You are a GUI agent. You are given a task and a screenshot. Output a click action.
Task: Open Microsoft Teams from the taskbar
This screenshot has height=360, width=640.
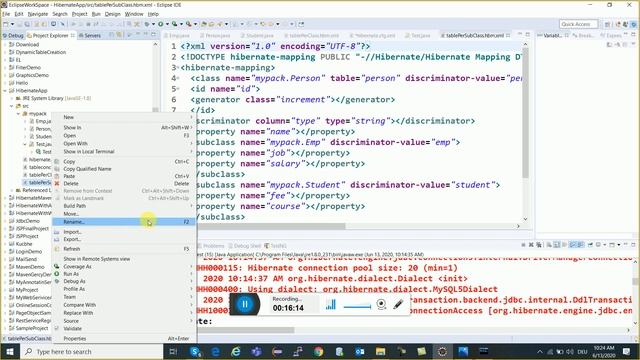pos(256,351)
